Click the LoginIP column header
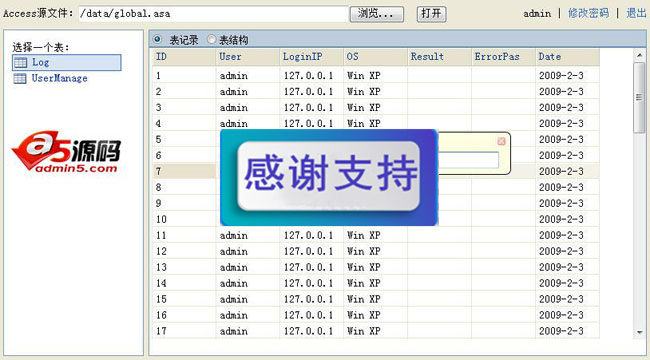The width and height of the screenshot is (650, 360). (311, 57)
